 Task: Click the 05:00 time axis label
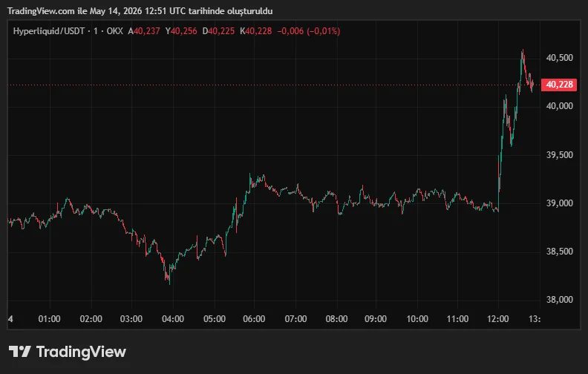pos(215,319)
